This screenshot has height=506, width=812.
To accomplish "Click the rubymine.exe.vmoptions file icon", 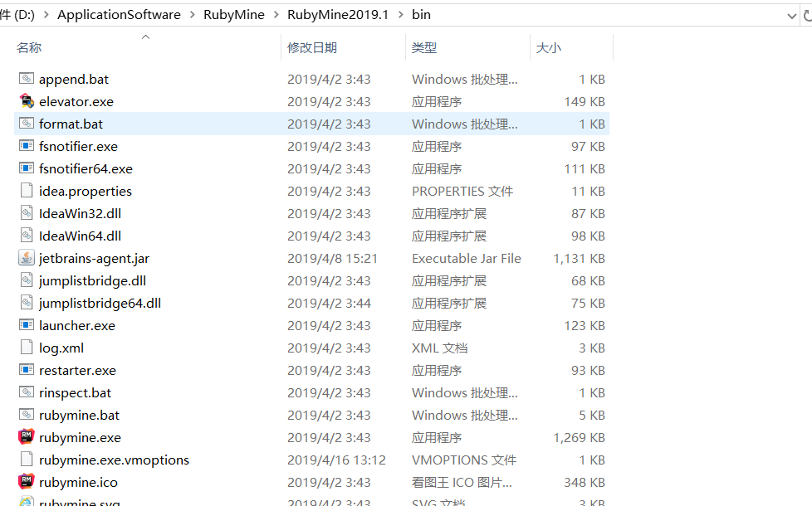I will coord(27,459).
